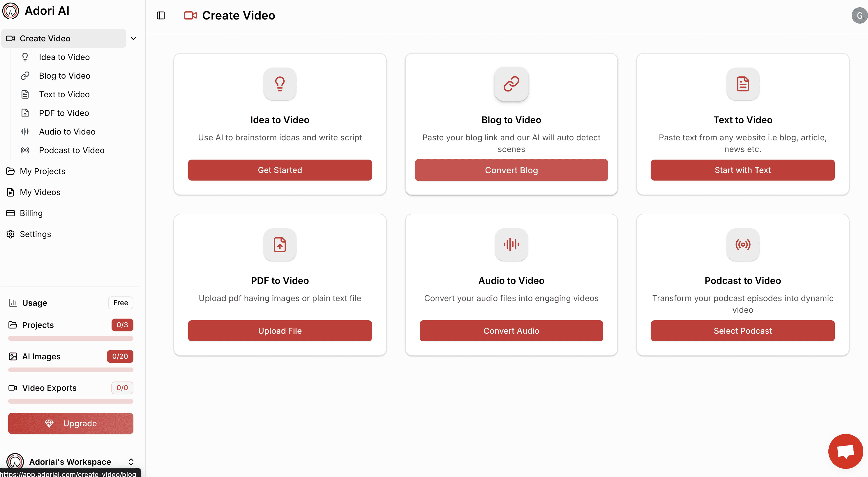Click the Upgrade button

[x=71, y=423]
